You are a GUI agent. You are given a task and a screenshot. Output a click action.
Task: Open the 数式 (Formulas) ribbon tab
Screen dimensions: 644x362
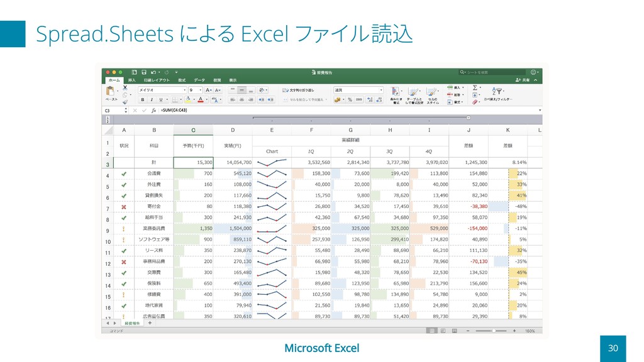pos(182,80)
